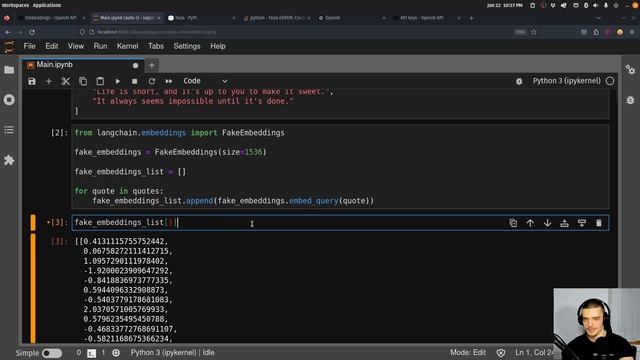Image resolution: width=640 pixels, height=360 pixels.
Task: Save the notebook with the disk icon
Action: tap(32, 81)
